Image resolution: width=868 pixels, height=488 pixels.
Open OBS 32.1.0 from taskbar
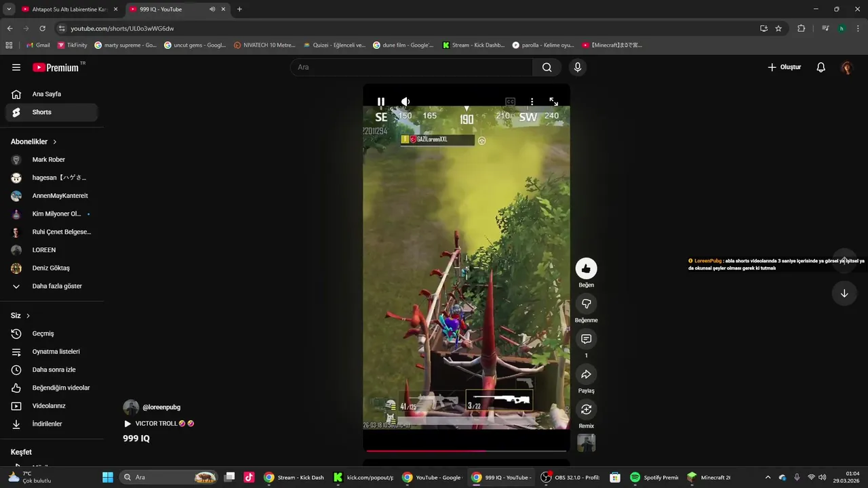[x=570, y=477]
